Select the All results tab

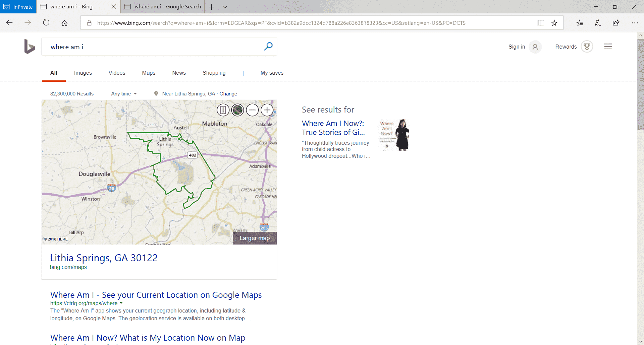click(x=54, y=73)
